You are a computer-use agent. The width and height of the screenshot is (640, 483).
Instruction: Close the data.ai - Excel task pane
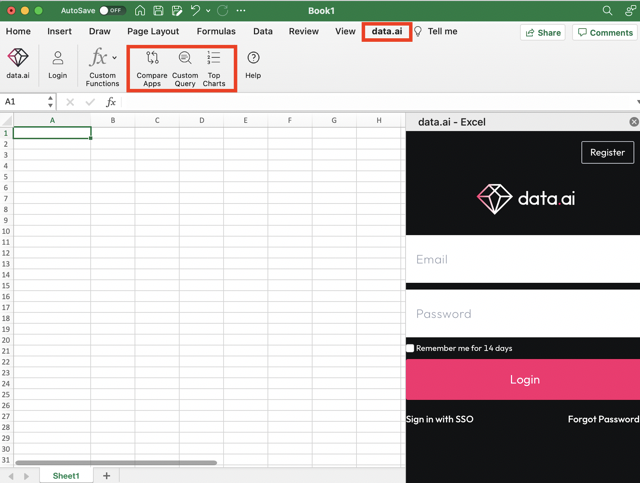pos(634,122)
